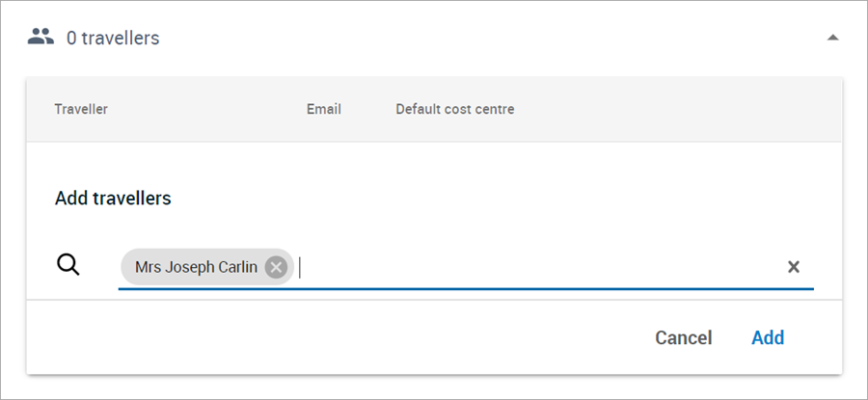Select the Mrs Joseph Carlin chip label
This screenshot has height=400, width=868.
coord(196,267)
